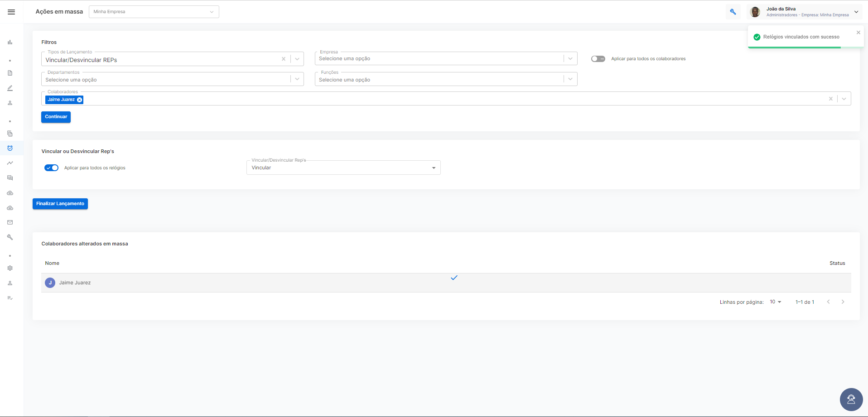
Task: Change the rows-per-page value 10
Action: [776, 302]
